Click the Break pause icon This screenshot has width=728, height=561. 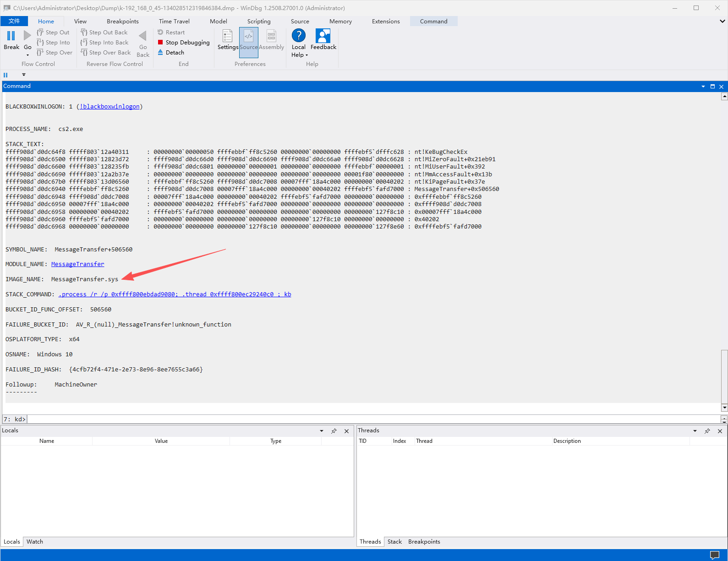[11, 36]
